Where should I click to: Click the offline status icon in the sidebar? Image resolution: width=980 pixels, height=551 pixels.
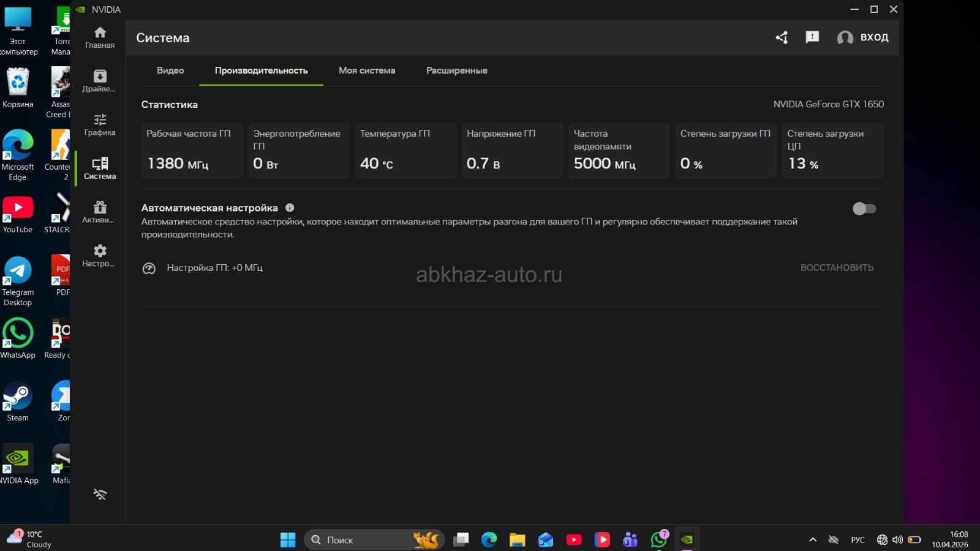point(100,494)
